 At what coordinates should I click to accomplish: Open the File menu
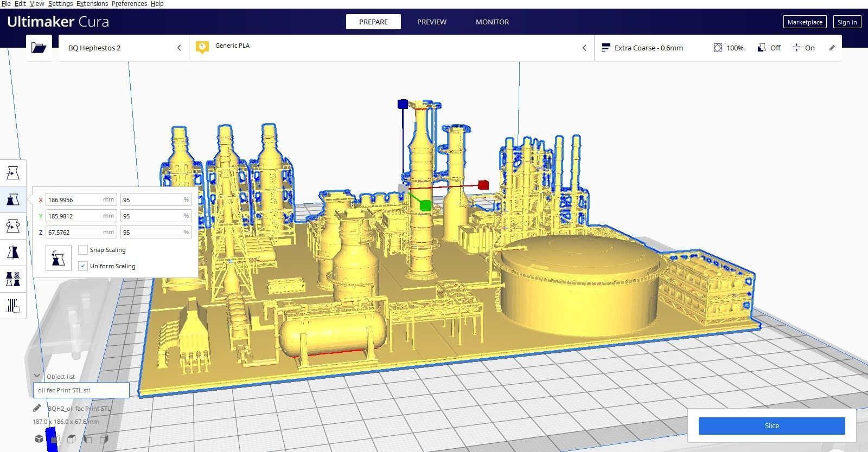click(x=6, y=4)
